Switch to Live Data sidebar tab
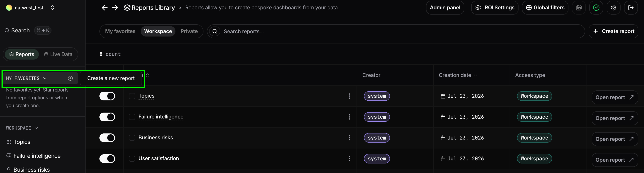644x173 pixels. point(58,54)
